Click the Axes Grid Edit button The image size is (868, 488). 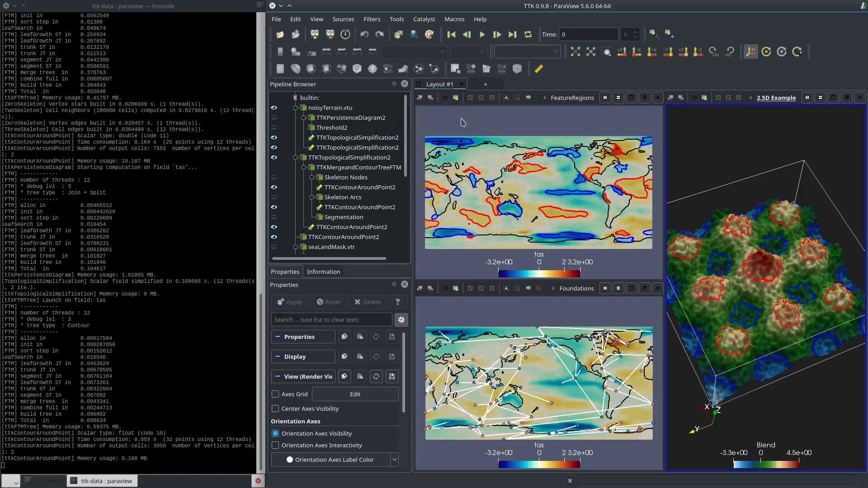click(x=355, y=394)
